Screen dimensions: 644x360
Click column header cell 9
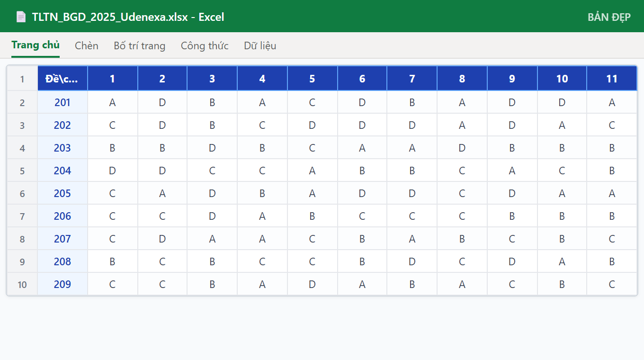tap(512, 79)
